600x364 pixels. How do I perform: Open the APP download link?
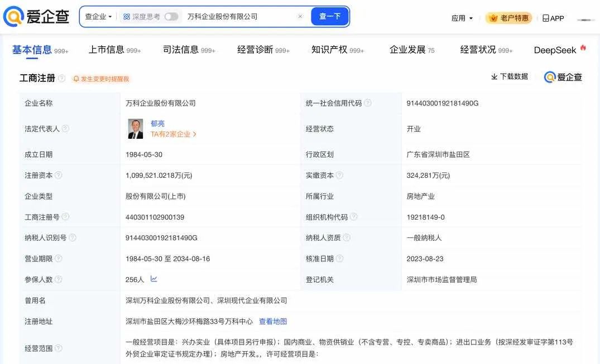(553, 18)
